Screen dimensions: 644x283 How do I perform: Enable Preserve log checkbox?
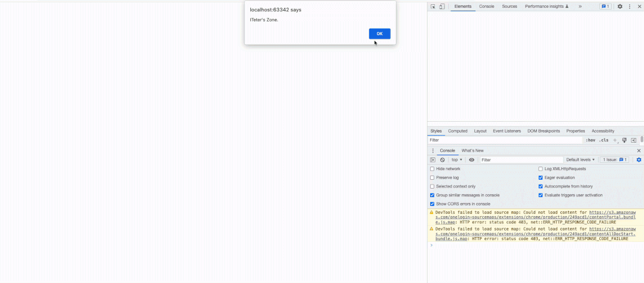[432, 177]
